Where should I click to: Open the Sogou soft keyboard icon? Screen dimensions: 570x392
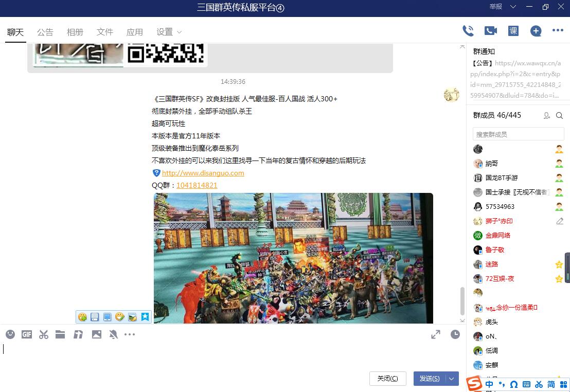(x=526, y=384)
